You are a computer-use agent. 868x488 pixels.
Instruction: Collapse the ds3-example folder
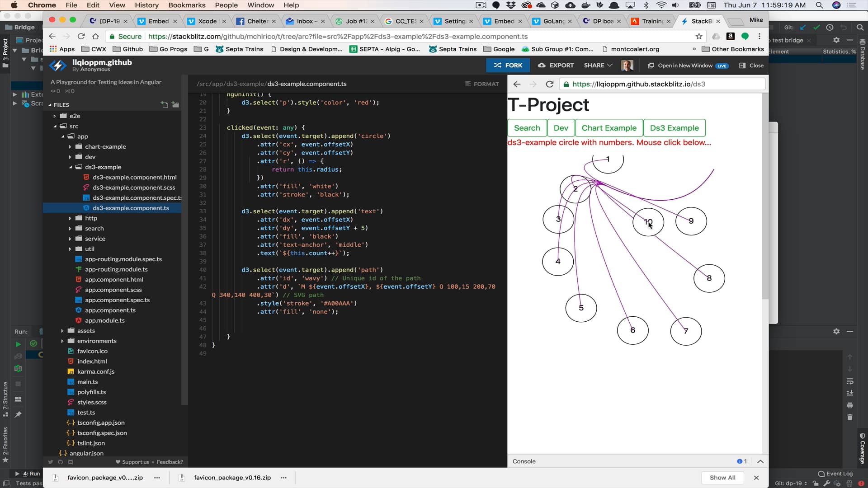click(x=71, y=167)
